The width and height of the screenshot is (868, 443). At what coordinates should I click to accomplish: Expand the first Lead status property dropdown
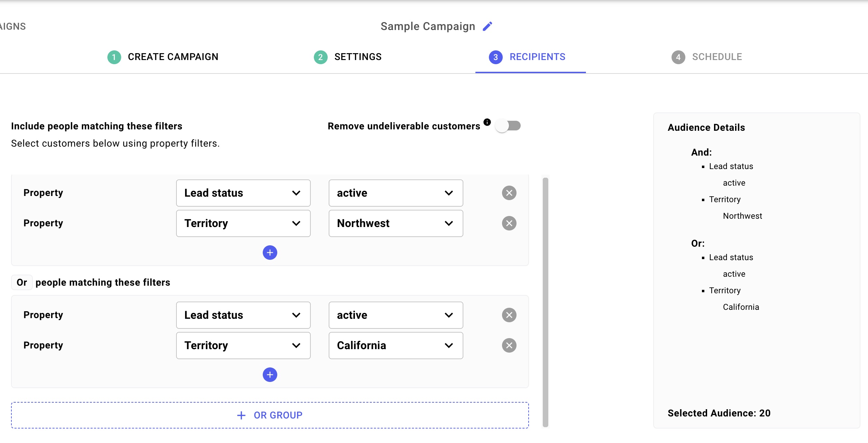pyautogui.click(x=243, y=193)
